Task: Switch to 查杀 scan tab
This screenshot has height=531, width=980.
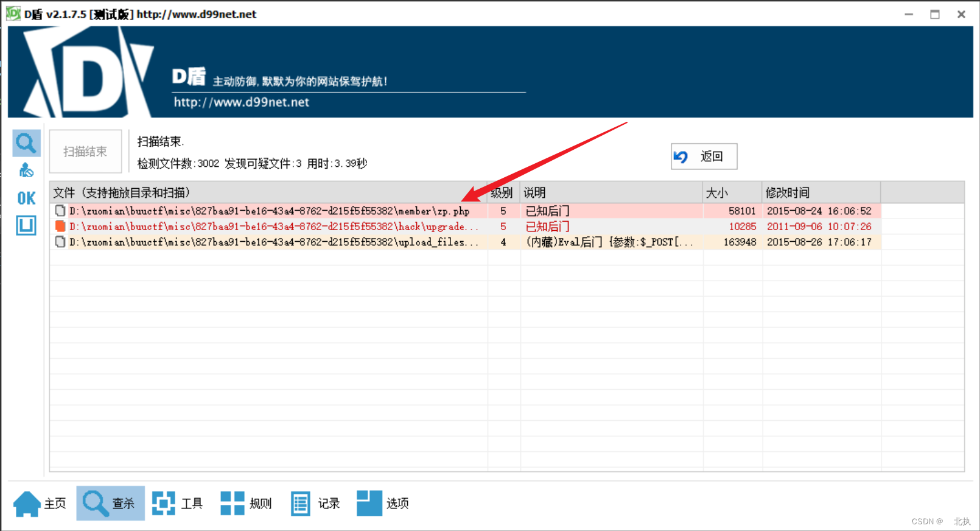Action: coord(110,504)
